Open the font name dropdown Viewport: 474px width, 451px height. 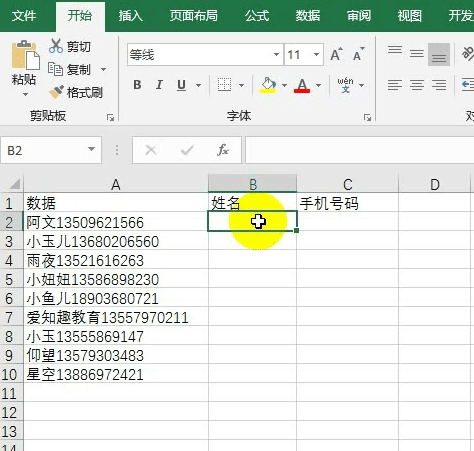tap(276, 54)
